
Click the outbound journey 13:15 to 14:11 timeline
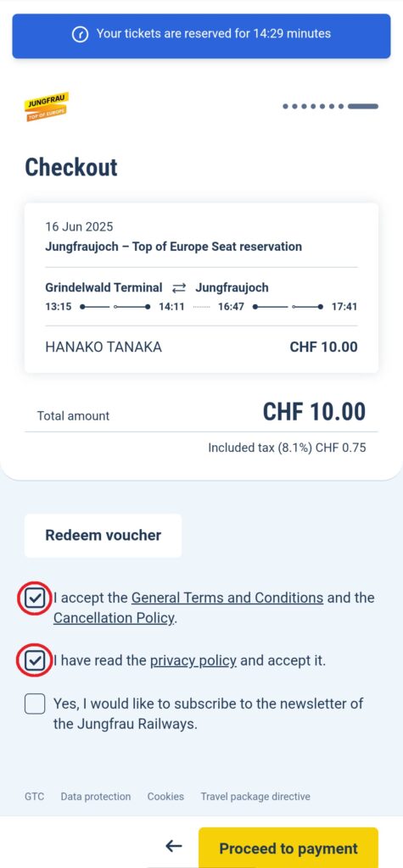pyautogui.click(x=115, y=307)
